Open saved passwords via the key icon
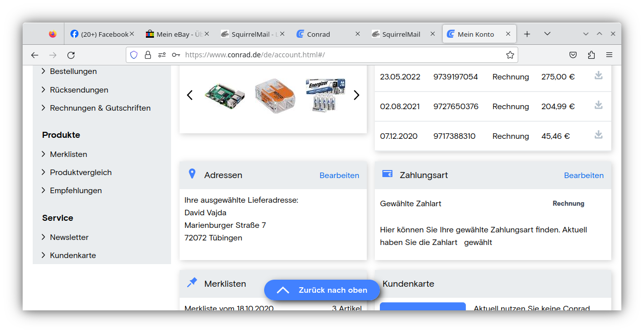The image size is (644, 333). pos(176,54)
